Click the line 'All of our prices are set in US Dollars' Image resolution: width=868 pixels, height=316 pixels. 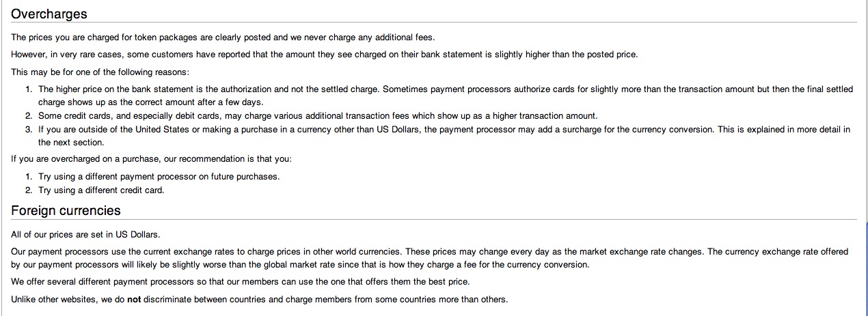[x=85, y=234]
